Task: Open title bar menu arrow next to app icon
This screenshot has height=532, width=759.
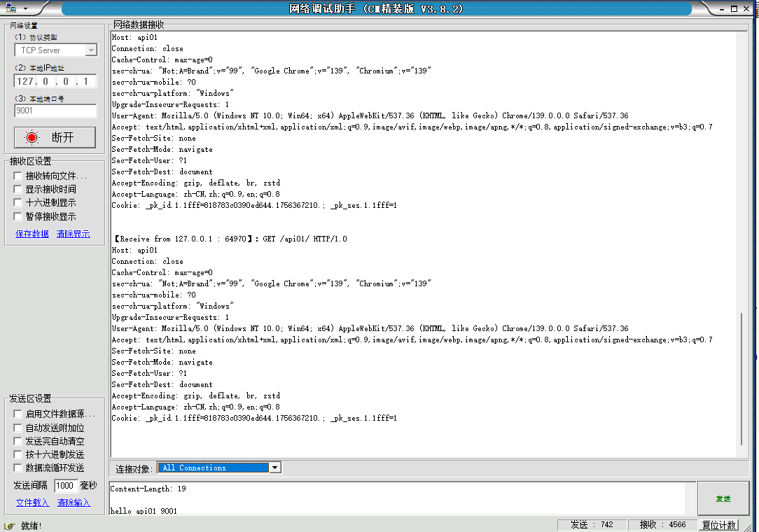Action: click(x=25, y=8)
